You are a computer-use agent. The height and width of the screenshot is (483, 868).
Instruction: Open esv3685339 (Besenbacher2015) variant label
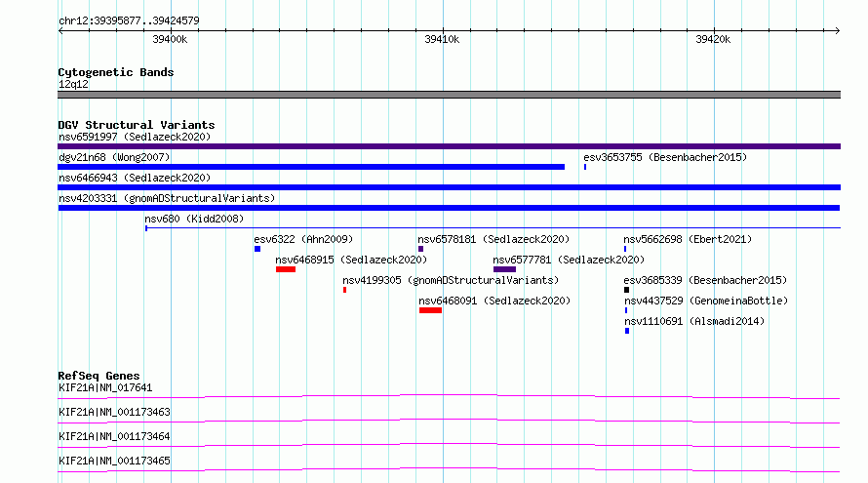(705, 280)
